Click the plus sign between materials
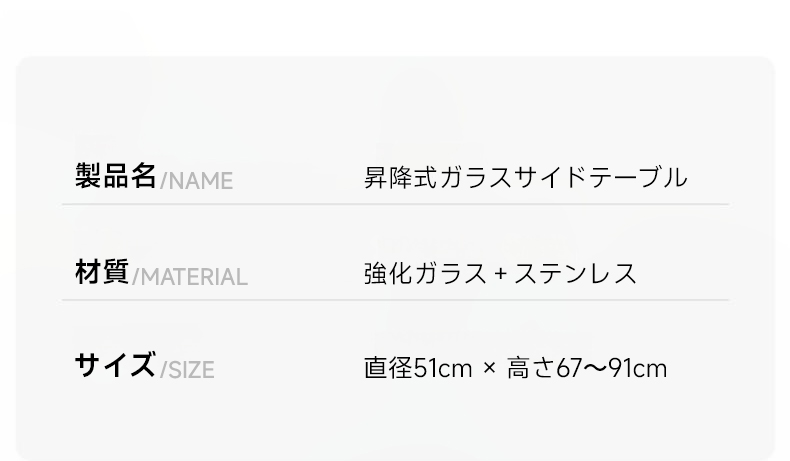The height and width of the screenshot is (461, 790). 500,274
